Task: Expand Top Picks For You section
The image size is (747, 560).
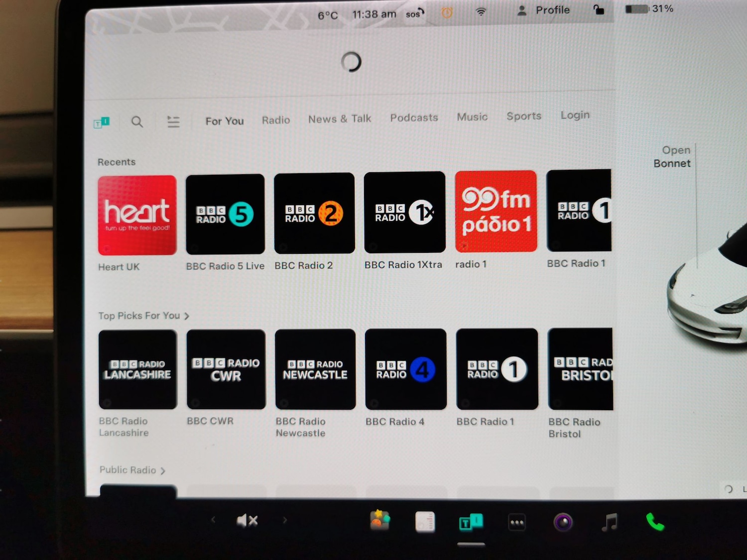Action: 143,316
